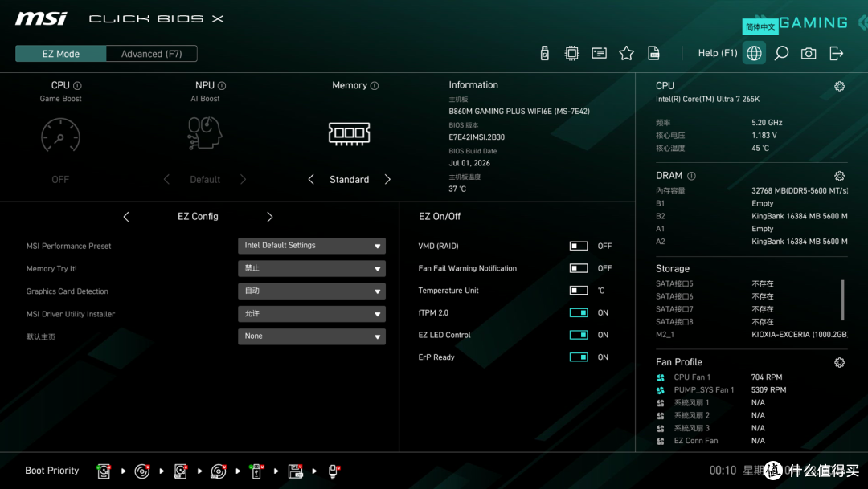Image resolution: width=868 pixels, height=489 pixels.
Task: Open 默认主页 dropdown showing None
Action: click(312, 336)
